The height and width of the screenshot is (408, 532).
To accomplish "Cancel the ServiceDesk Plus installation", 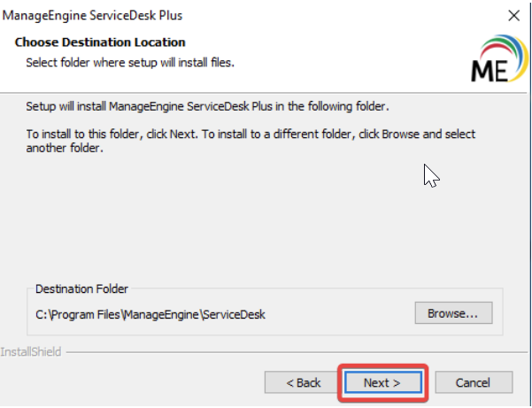I will pos(473,382).
